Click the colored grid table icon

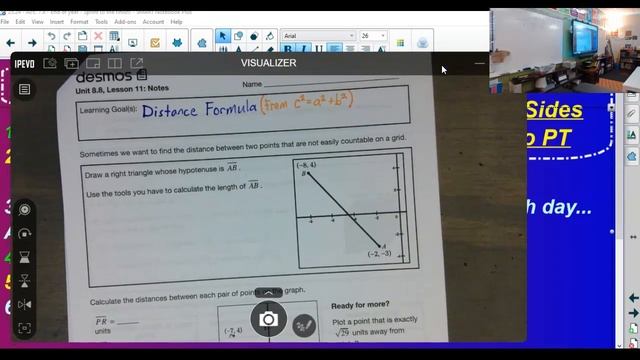(x=400, y=43)
